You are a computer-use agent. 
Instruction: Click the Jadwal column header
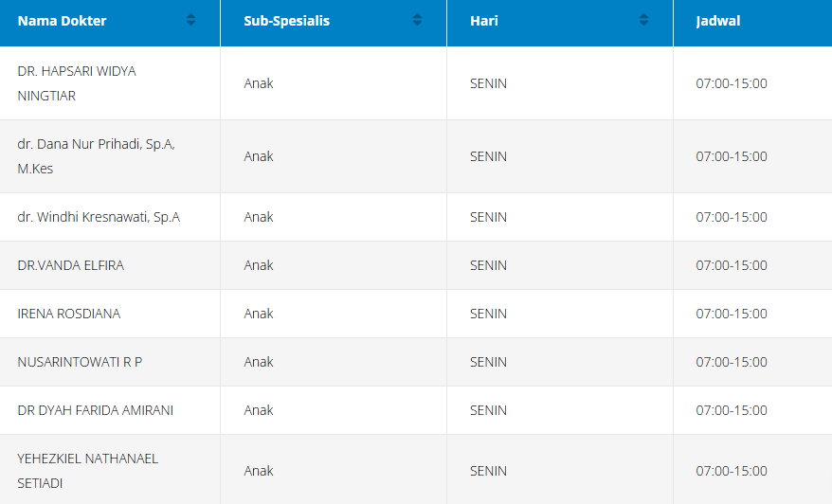(x=717, y=21)
